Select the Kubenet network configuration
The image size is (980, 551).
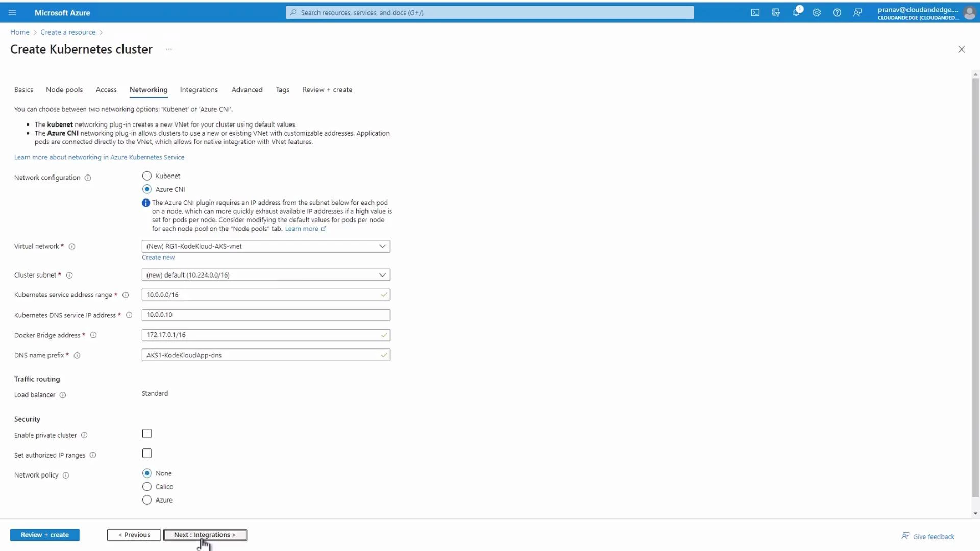click(147, 176)
